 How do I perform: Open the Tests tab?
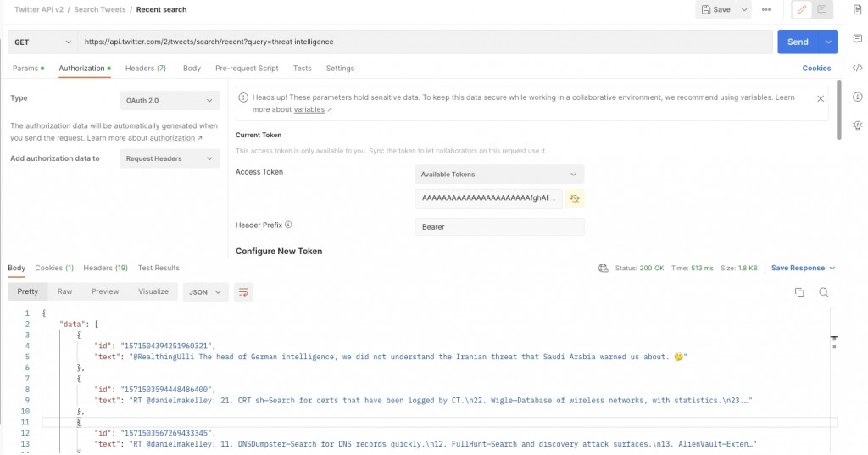coord(303,69)
